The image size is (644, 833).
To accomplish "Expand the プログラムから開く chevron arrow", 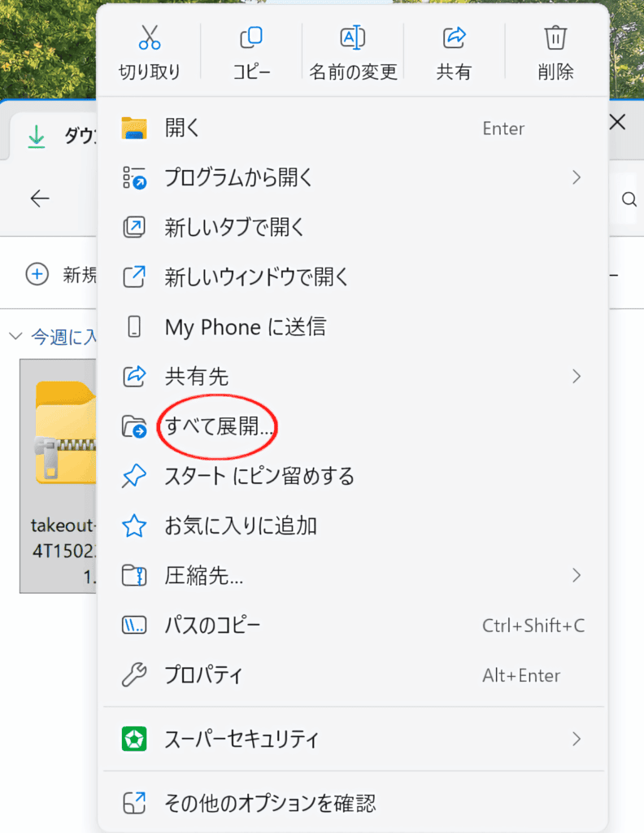I will [577, 177].
